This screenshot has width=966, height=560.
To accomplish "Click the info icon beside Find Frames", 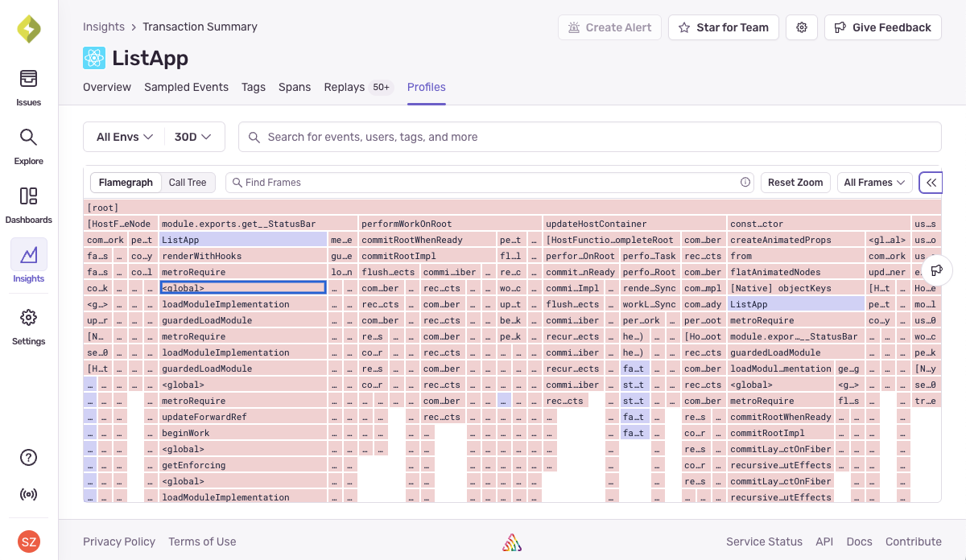I will 745,182.
